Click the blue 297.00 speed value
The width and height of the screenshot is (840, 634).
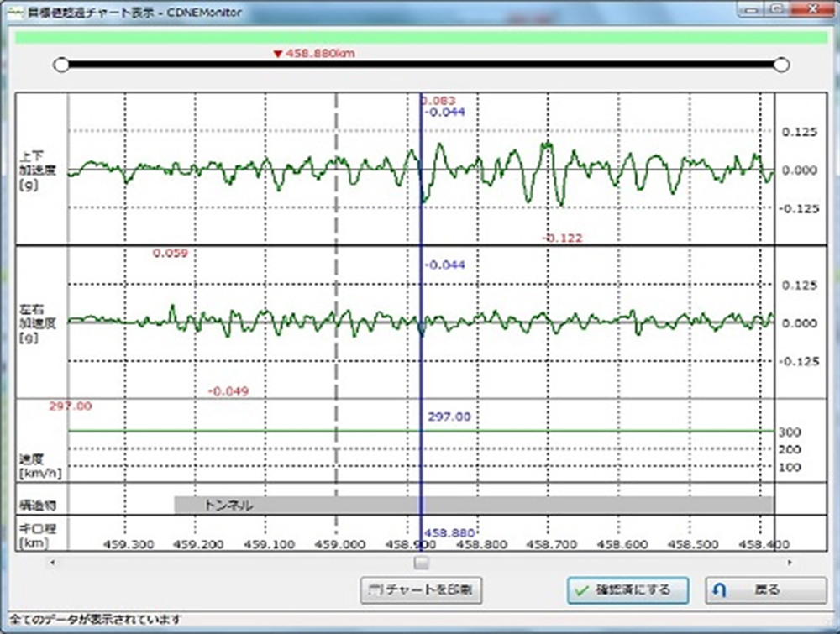coord(449,417)
